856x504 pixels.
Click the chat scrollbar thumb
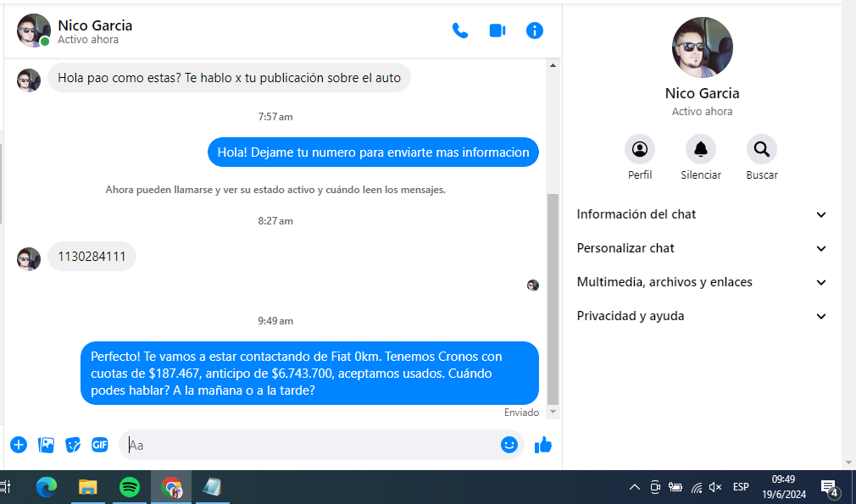click(553, 296)
